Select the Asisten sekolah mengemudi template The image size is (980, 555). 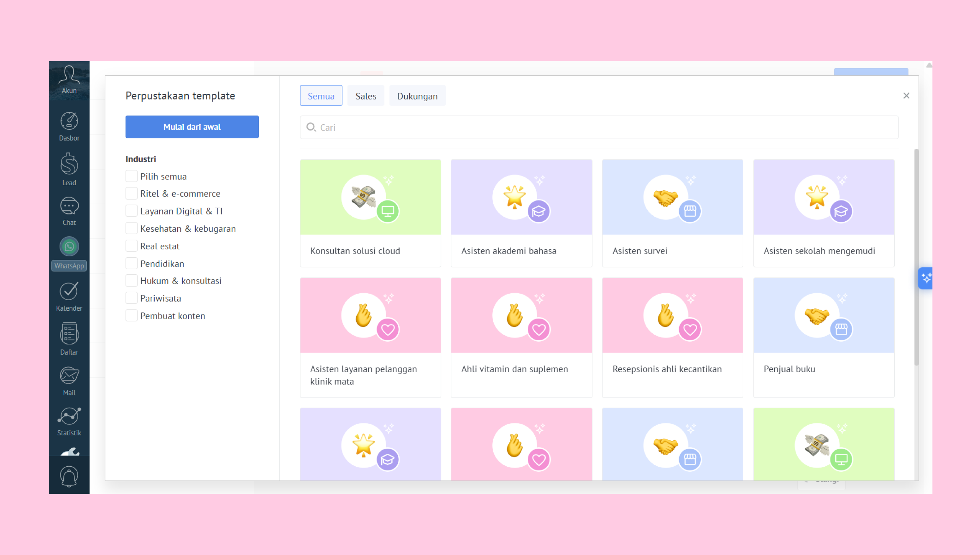tap(824, 213)
